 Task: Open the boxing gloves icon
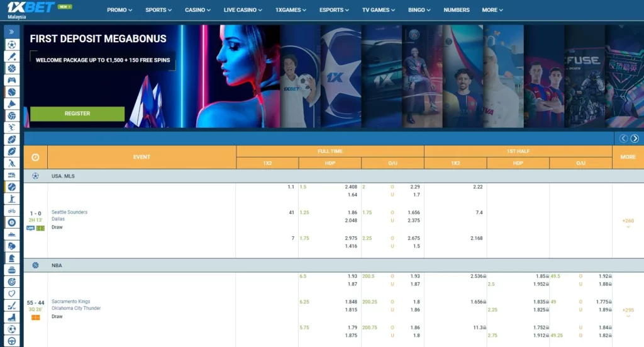coord(11,246)
